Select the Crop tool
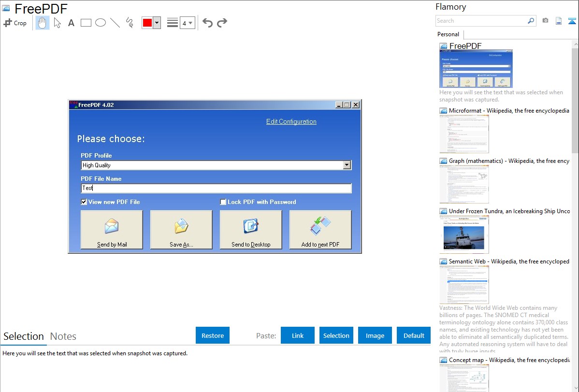 click(x=15, y=23)
